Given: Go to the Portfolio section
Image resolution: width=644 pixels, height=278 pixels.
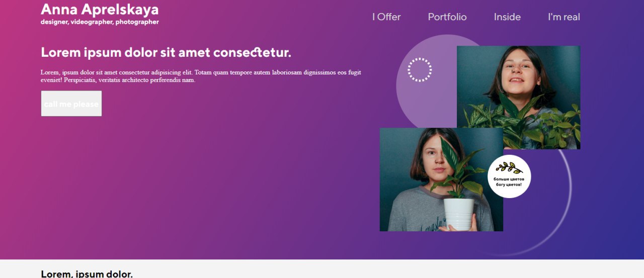Looking at the screenshot, I should pos(447,17).
